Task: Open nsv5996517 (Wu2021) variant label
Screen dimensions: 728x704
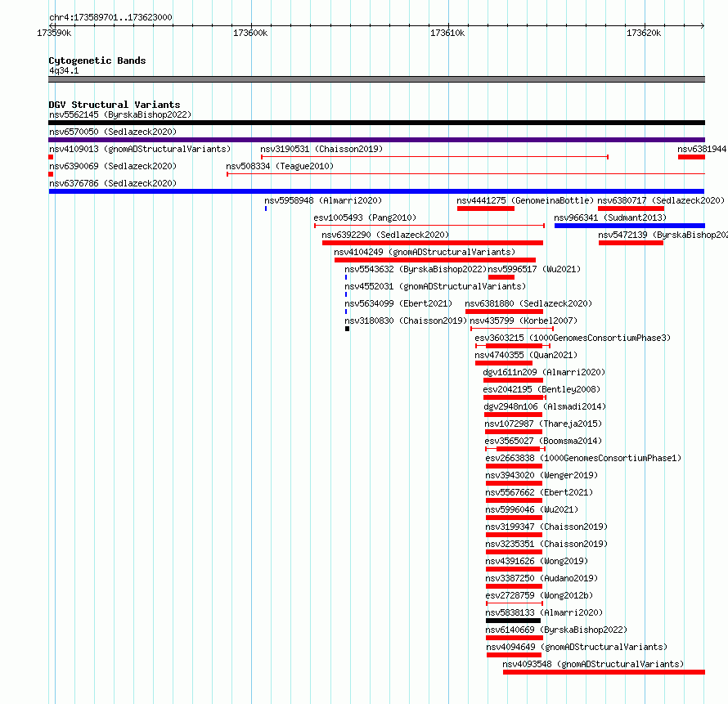Action: (x=534, y=269)
